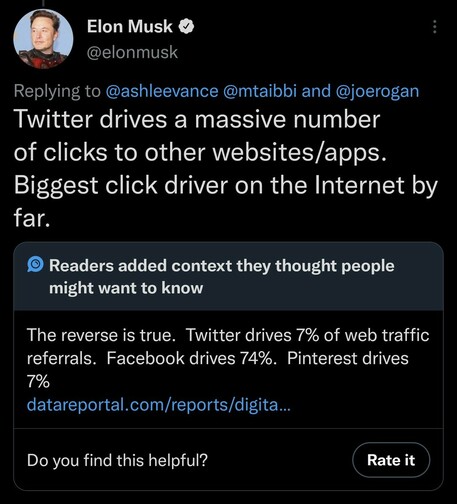Open the @joerogan profile link
Screen dimensions: 457x504
point(377,91)
